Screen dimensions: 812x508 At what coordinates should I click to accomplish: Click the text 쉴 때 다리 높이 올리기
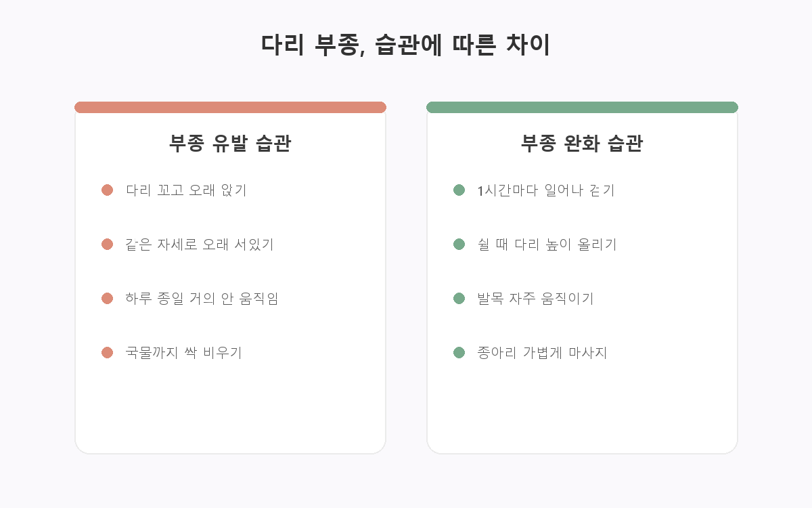tap(547, 245)
